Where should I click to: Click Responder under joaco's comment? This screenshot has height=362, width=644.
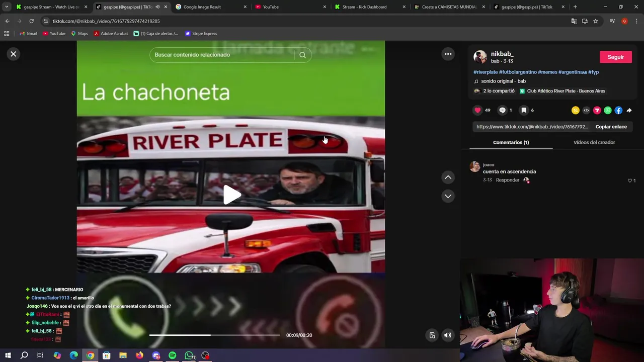click(507, 180)
